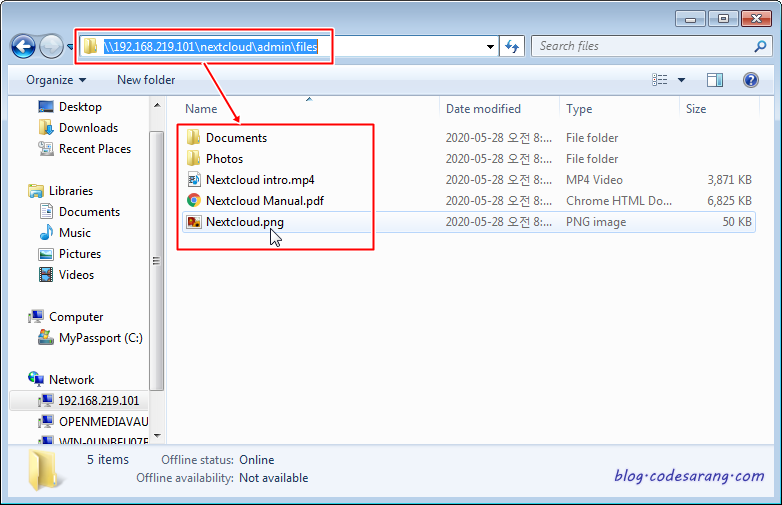Click the Videos filmstrip icon
Viewport: 782px width, 505px height.
46,275
